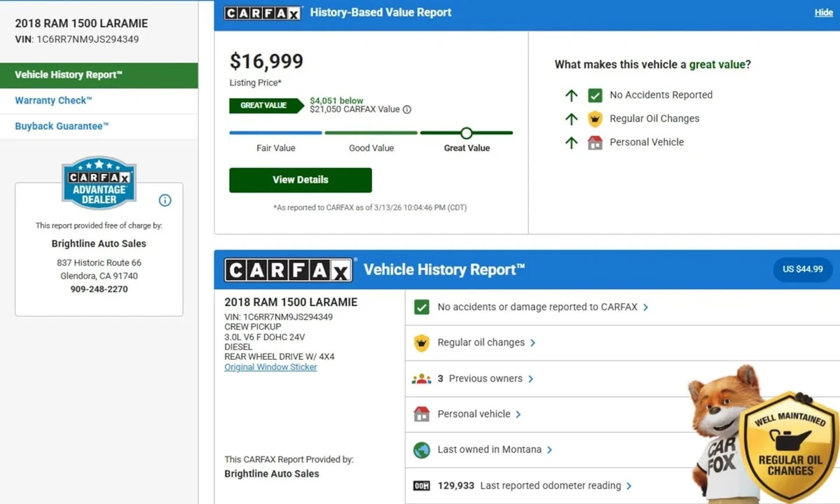
Task: Click the Good Value bar segment
Action: click(x=371, y=133)
